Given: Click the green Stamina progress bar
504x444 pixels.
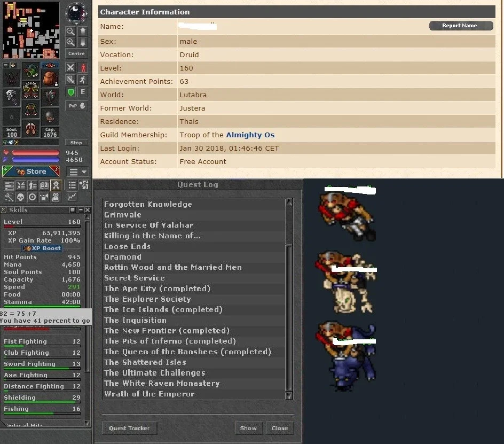Looking at the screenshot, I should pyautogui.click(x=42, y=306).
